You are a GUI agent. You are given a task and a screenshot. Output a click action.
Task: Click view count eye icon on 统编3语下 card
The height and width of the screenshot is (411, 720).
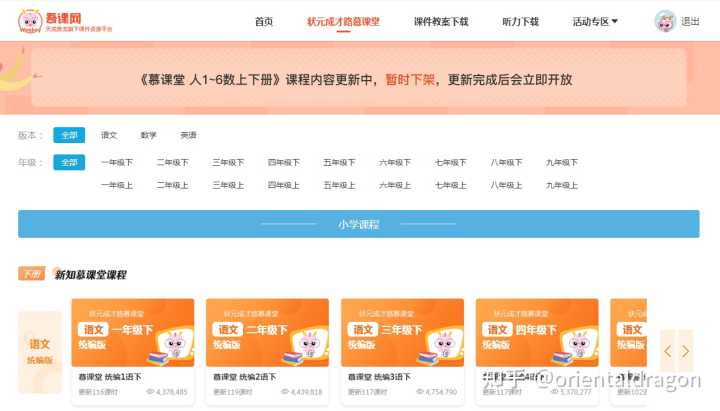420,392
